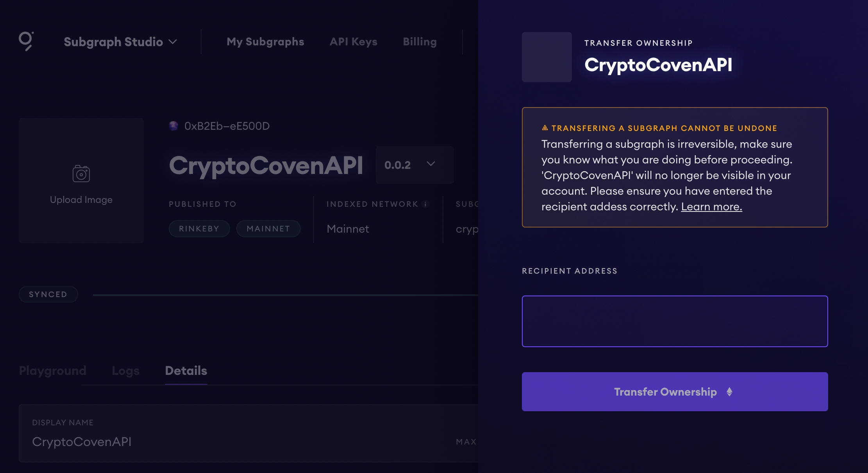Viewport: 868px width, 473px height.
Task: Click The Graph logo icon
Action: pos(26,41)
